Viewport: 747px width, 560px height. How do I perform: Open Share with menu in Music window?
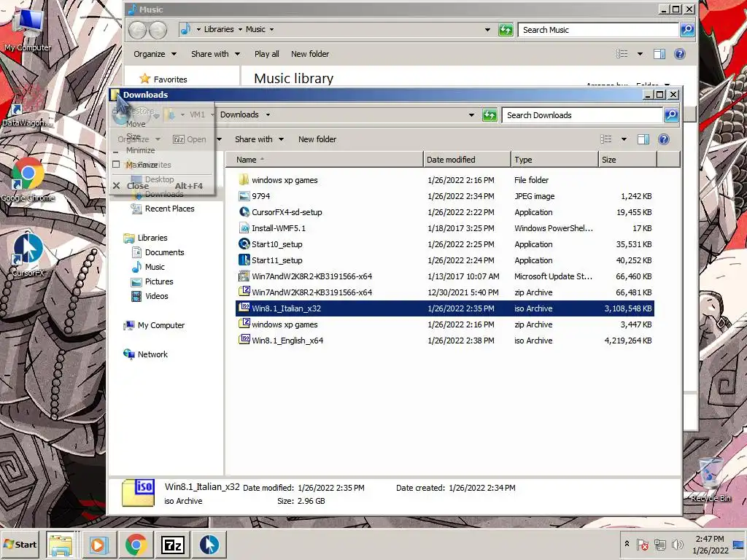coord(215,54)
